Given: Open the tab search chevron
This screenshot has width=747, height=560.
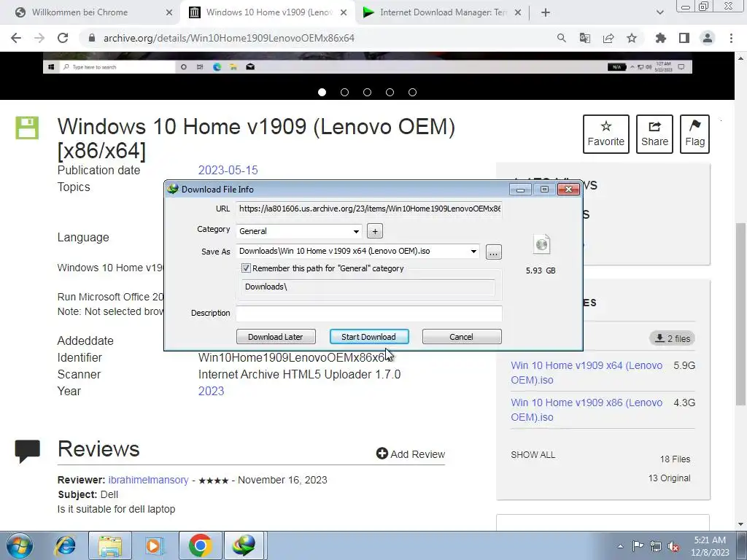Looking at the screenshot, I should pos(659,13).
